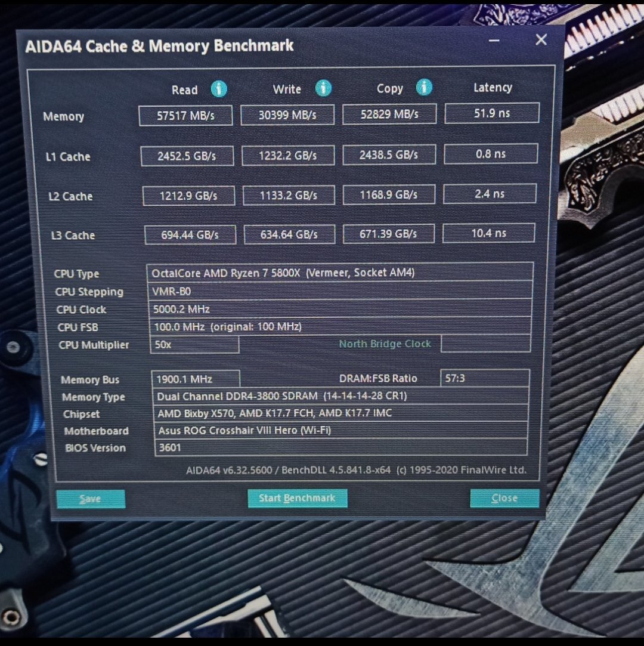
Task: Click the Read column header text
Action: [x=184, y=90]
